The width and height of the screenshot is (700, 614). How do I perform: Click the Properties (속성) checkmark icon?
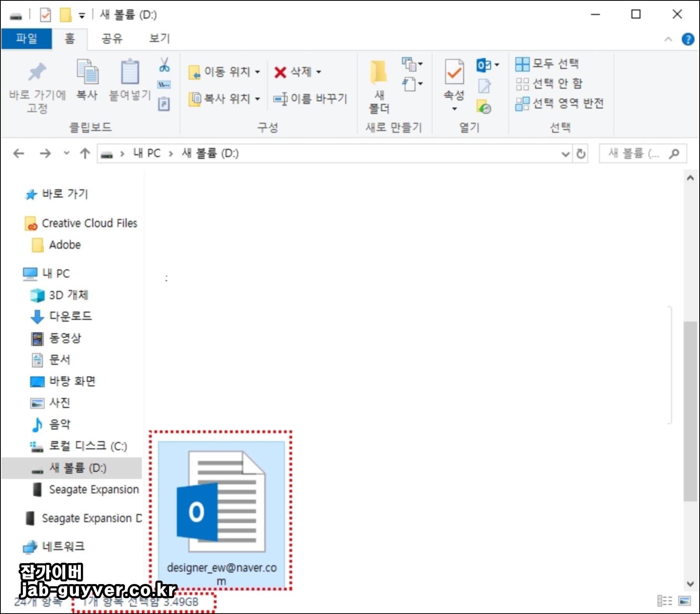click(454, 72)
